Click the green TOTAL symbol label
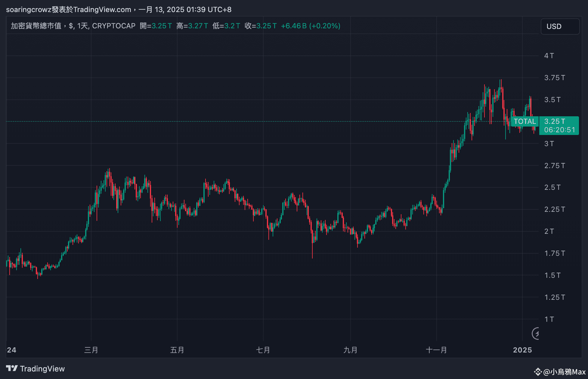Image resolution: width=588 pixels, height=379 pixels. (525, 121)
